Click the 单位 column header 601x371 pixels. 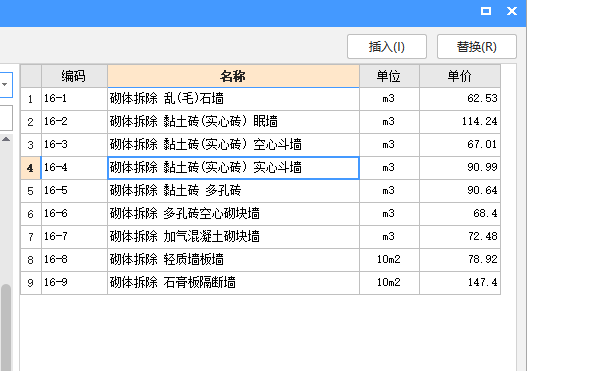pyautogui.click(x=389, y=76)
